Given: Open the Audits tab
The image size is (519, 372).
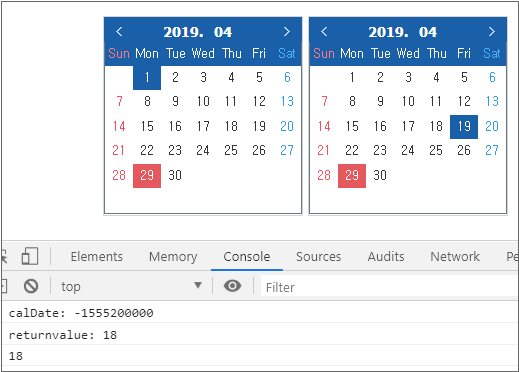Looking at the screenshot, I should click(386, 256).
